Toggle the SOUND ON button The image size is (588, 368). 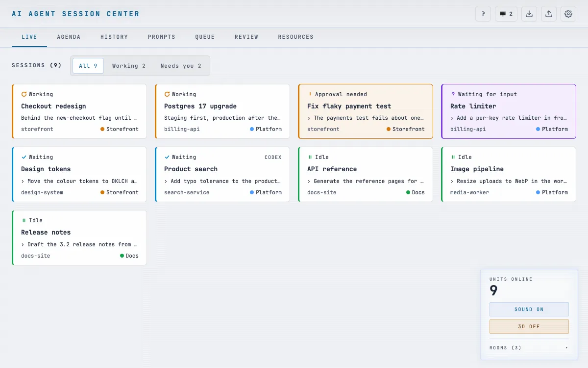click(529, 310)
